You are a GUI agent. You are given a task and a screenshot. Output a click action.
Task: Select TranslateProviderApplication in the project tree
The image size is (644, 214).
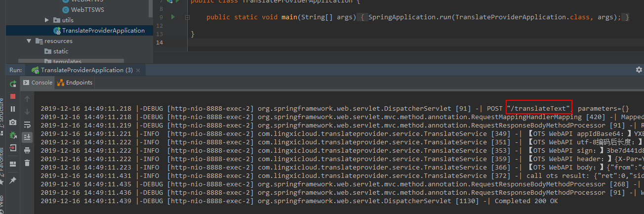click(103, 31)
